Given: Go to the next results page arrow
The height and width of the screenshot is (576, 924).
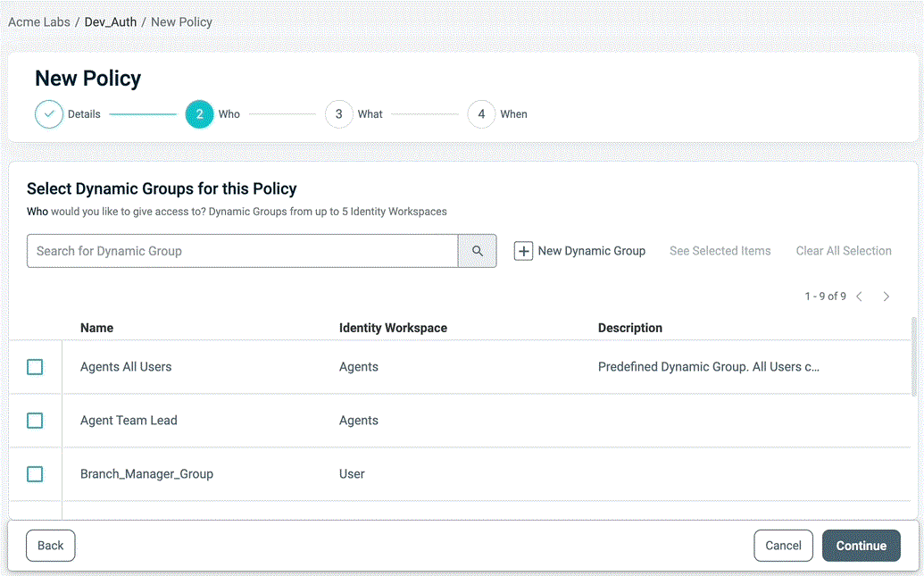Looking at the screenshot, I should 887,296.
